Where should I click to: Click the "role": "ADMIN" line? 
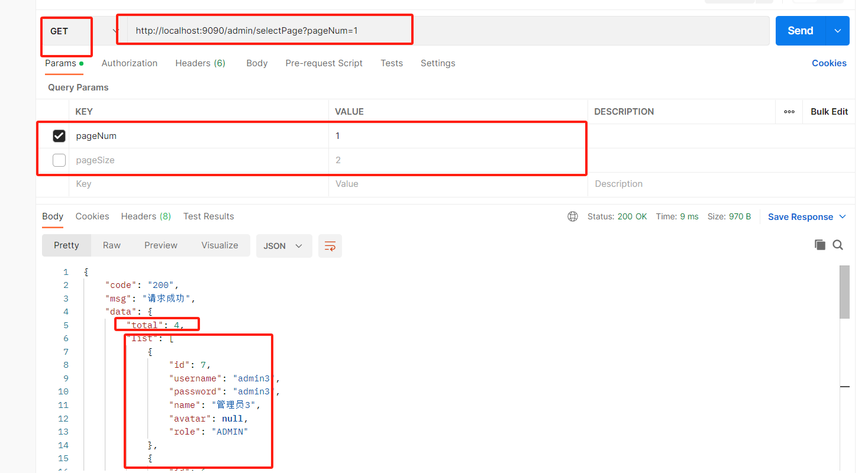(x=208, y=432)
